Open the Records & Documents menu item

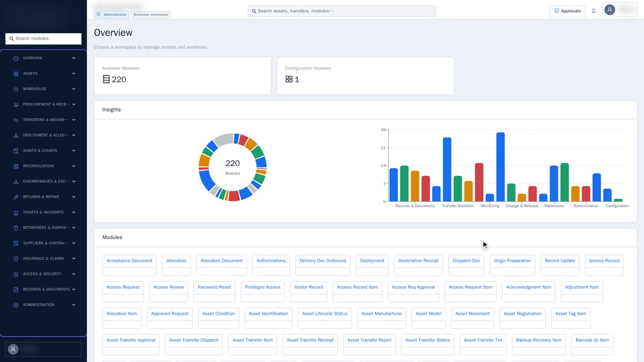point(43,289)
